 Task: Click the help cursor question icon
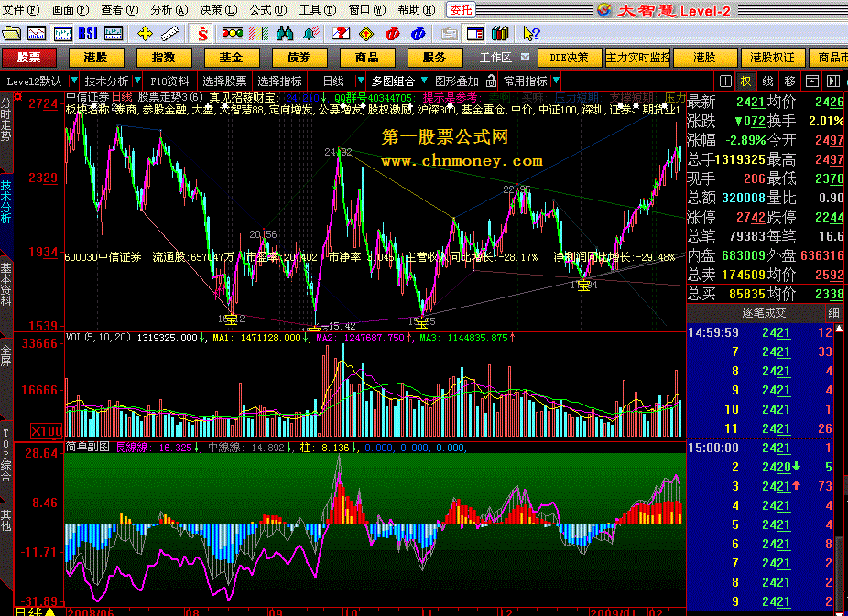531,34
